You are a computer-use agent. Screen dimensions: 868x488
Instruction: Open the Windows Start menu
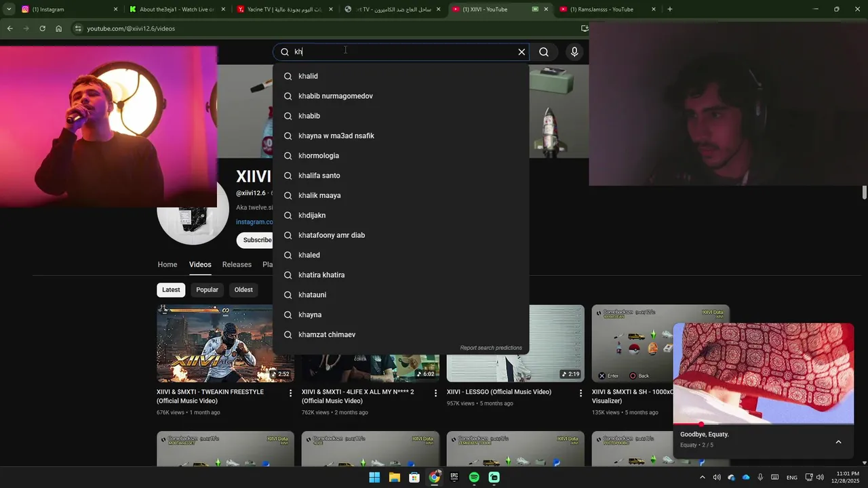tap(374, 478)
